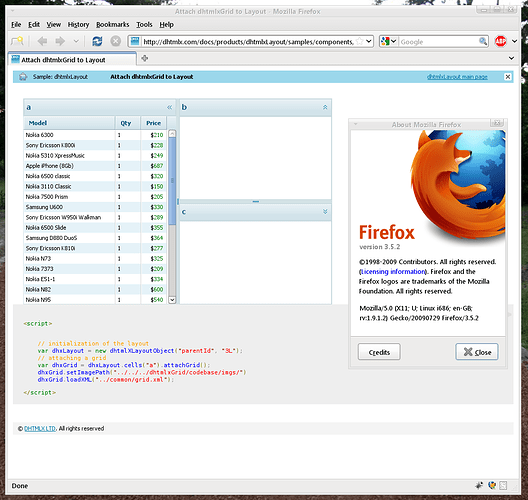Viewport: 528px width, 500px height.
Task: Click status bar shield icon
Action: [492, 485]
